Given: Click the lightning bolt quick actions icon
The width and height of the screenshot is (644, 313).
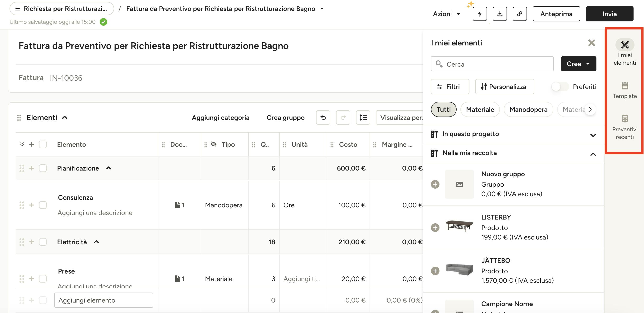Looking at the screenshot, I should point(479,14).
